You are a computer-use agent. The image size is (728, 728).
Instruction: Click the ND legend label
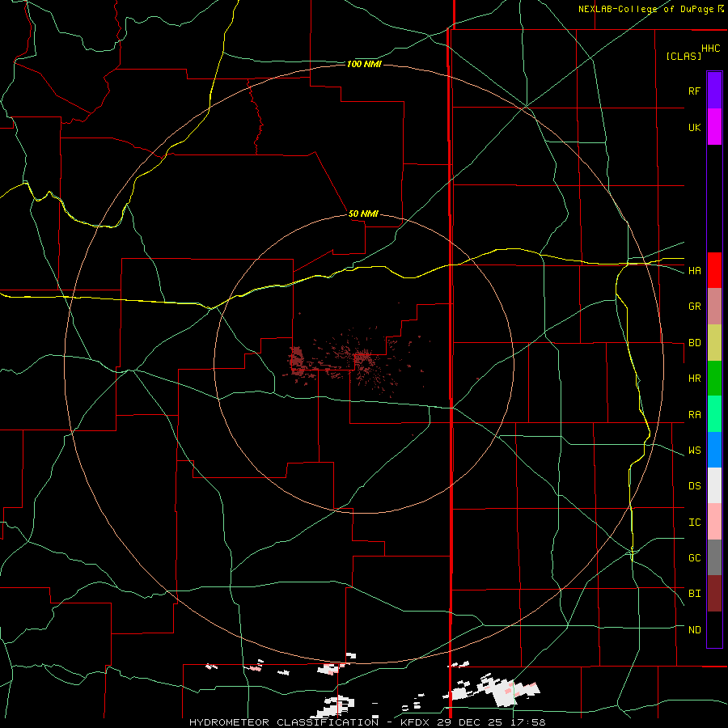(695, 630)
